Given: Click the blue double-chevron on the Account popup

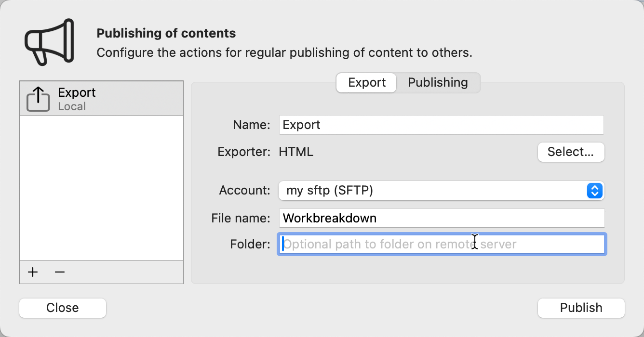Looking at the screenshot, I should pos(594,191).
